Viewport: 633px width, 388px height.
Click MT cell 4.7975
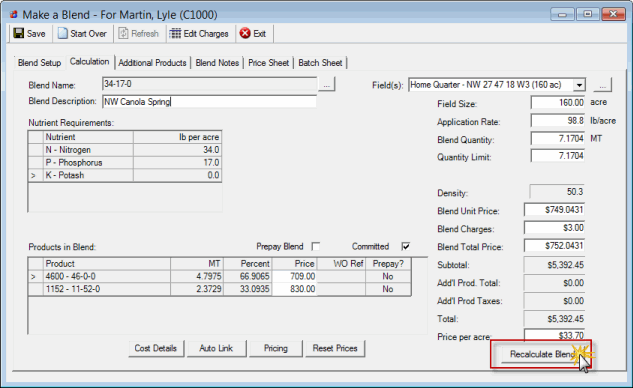point(197,277)
